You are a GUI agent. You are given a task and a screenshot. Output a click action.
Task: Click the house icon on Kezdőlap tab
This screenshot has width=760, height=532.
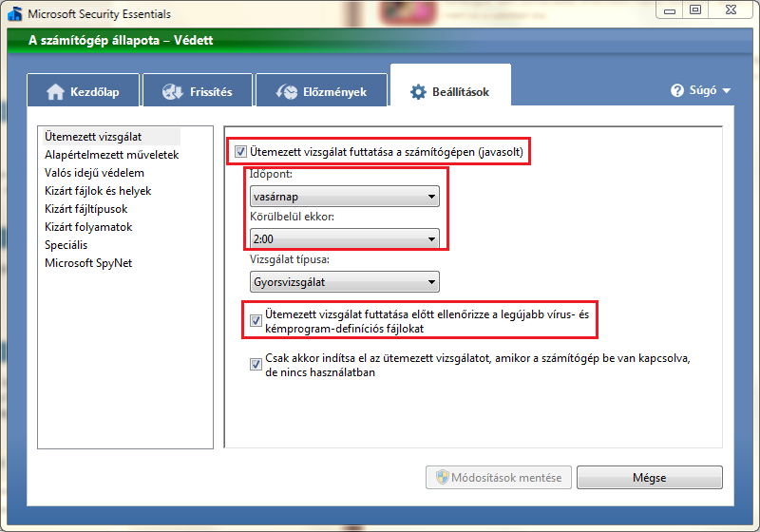pos(55,92)
